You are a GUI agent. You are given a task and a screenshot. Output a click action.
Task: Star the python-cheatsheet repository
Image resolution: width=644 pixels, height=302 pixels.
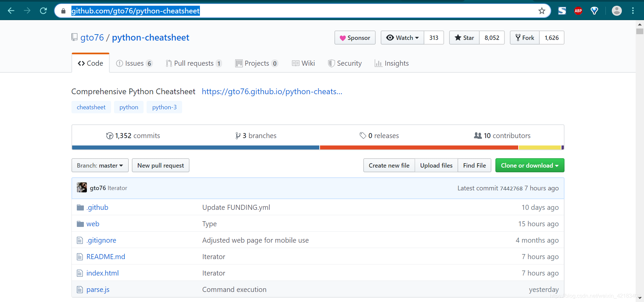tap(464, 38)
